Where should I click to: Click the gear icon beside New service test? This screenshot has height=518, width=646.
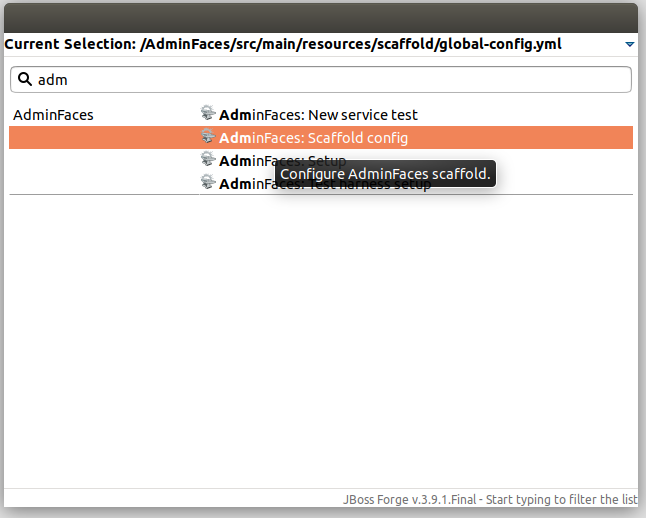(x=208, y=113)
